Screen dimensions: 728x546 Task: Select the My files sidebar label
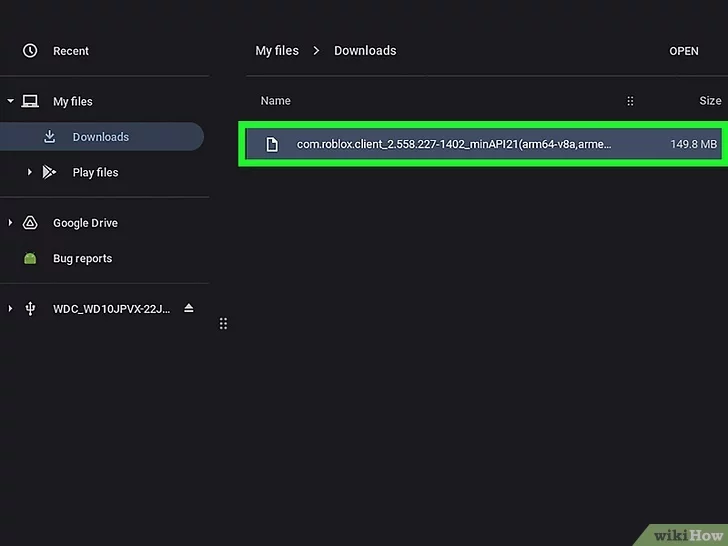72,101
